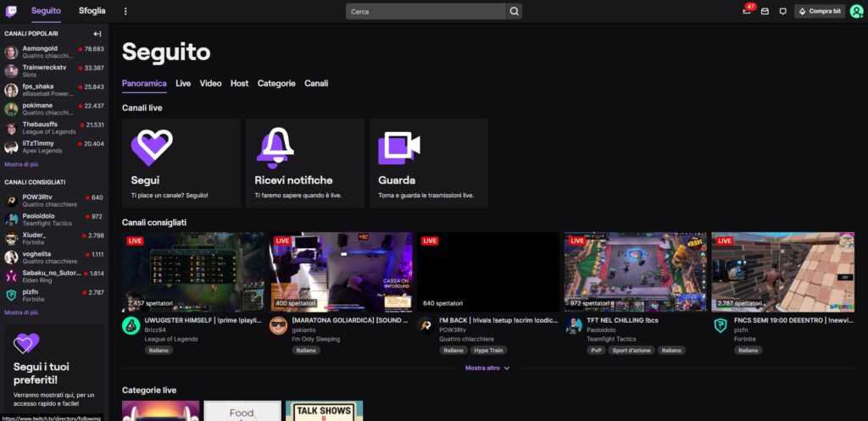Open the Sfoglia navigation tab
Viewport: 868px width, 421px height.
tap(92, 11)
